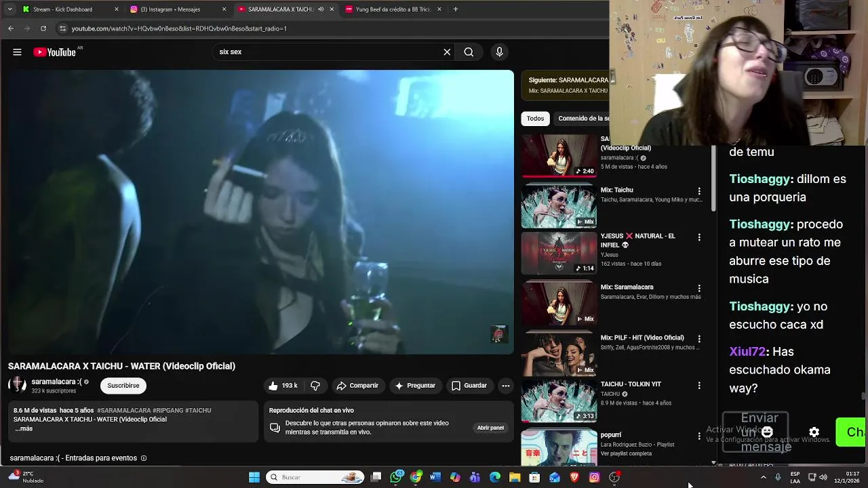The width and height of the screenshot is (868, 488).
Task: Select the Todos filter chip
Action: (535, 119)
